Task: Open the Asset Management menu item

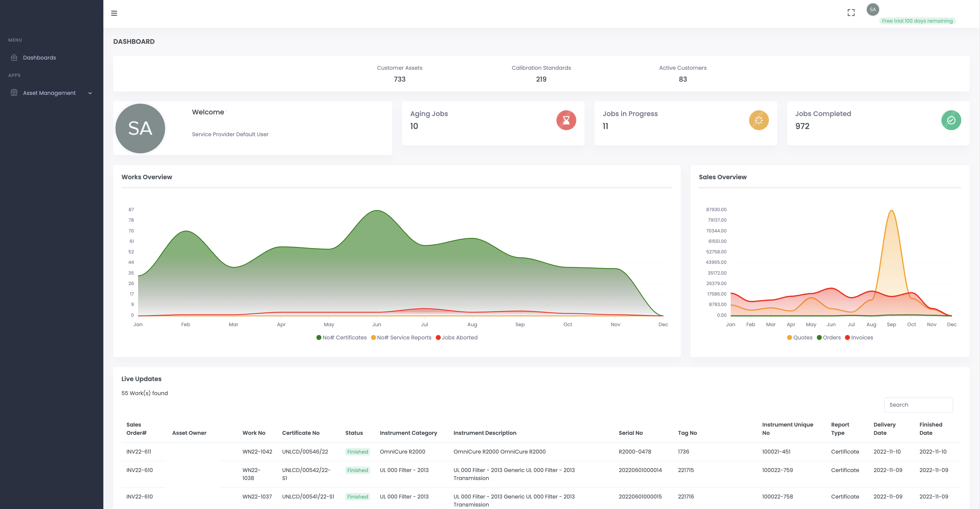Action: tap(49, 93)
